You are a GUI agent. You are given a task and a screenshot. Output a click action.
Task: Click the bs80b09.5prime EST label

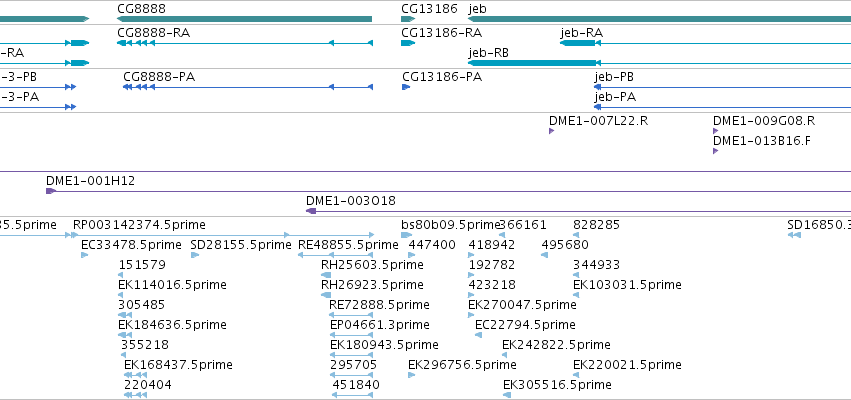click(x=450, y=225)
